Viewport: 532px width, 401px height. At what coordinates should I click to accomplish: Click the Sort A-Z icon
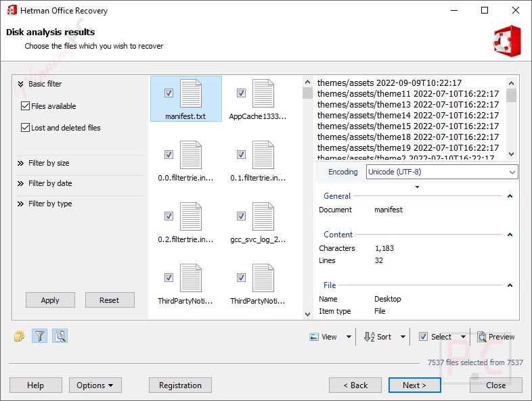(369, 337)
